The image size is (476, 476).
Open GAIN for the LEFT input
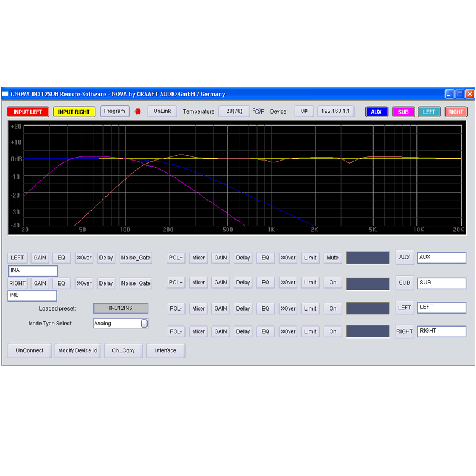tap(40, 258)
